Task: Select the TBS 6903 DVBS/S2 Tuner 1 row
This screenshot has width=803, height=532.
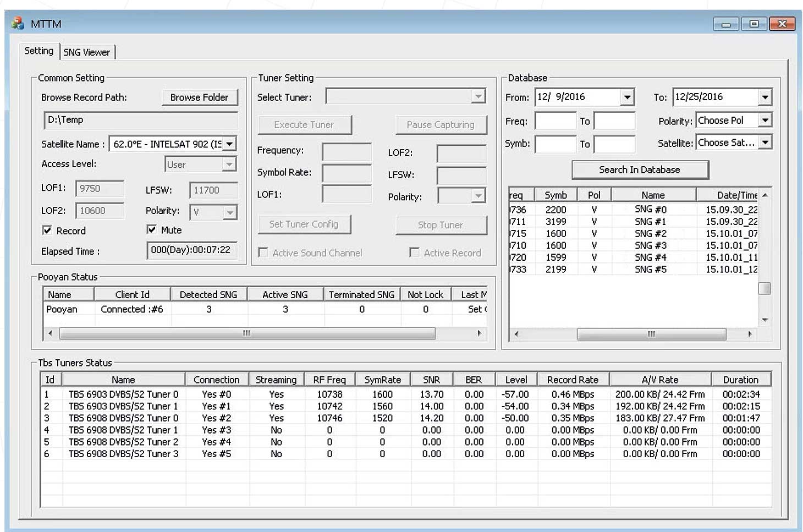Action: [406, 406]
